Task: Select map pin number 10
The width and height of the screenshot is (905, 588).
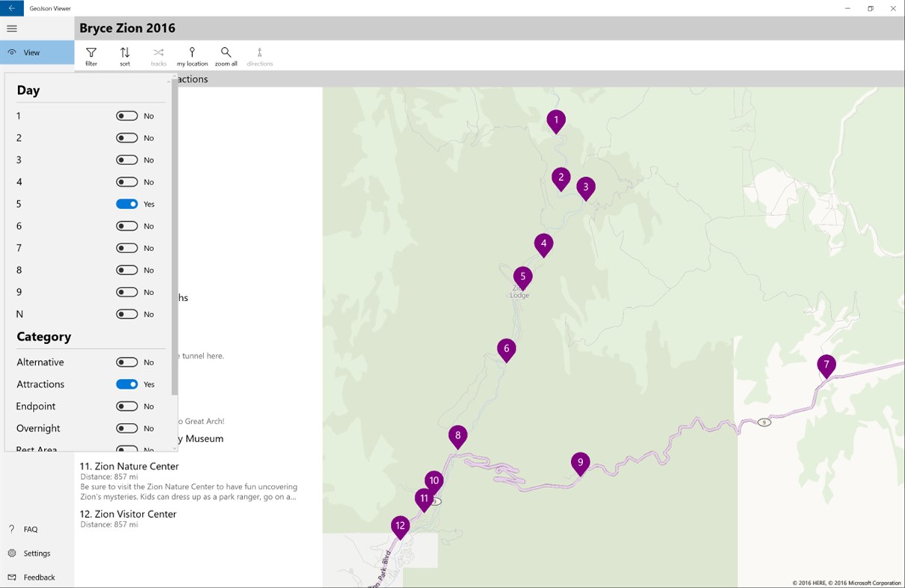Action: click(x=433, y=481)
